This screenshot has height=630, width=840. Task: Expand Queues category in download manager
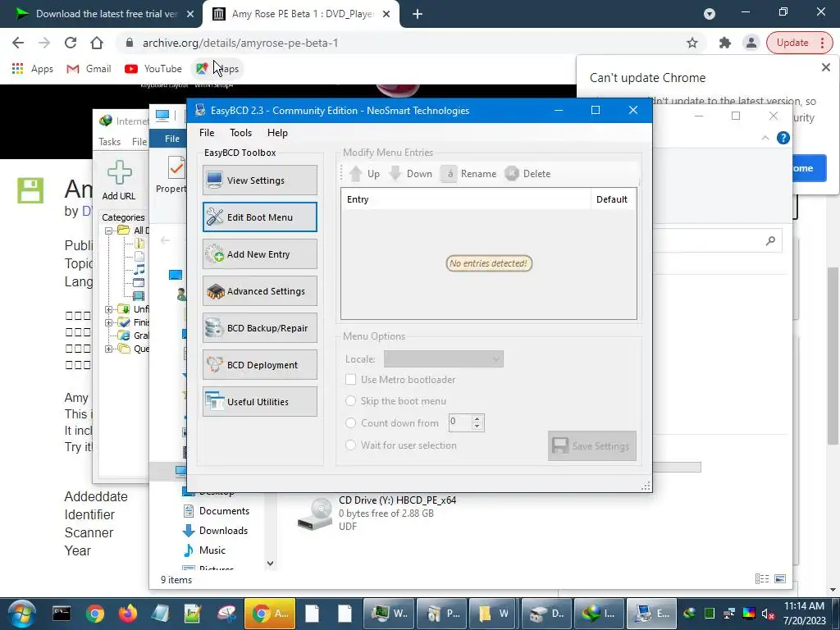click(x=109, y=349)
